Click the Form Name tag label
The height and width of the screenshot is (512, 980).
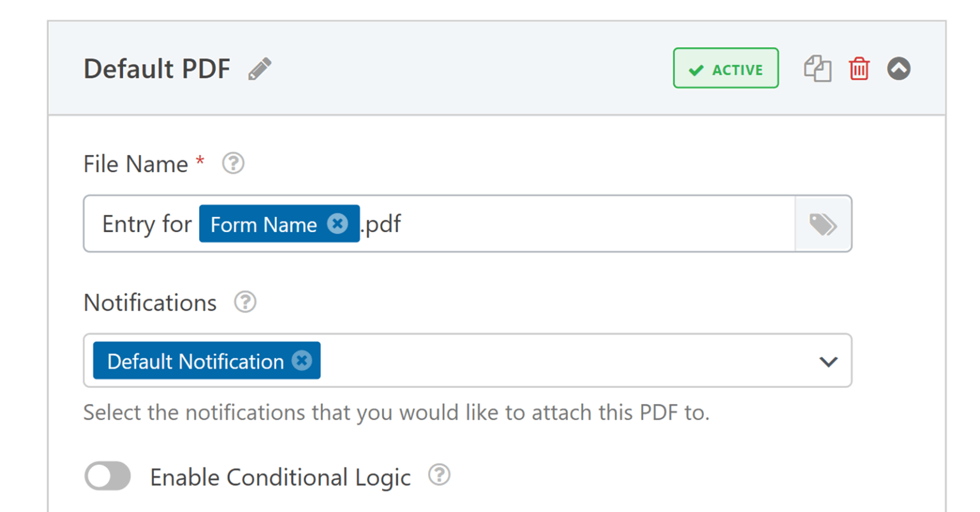coord(265,224)
